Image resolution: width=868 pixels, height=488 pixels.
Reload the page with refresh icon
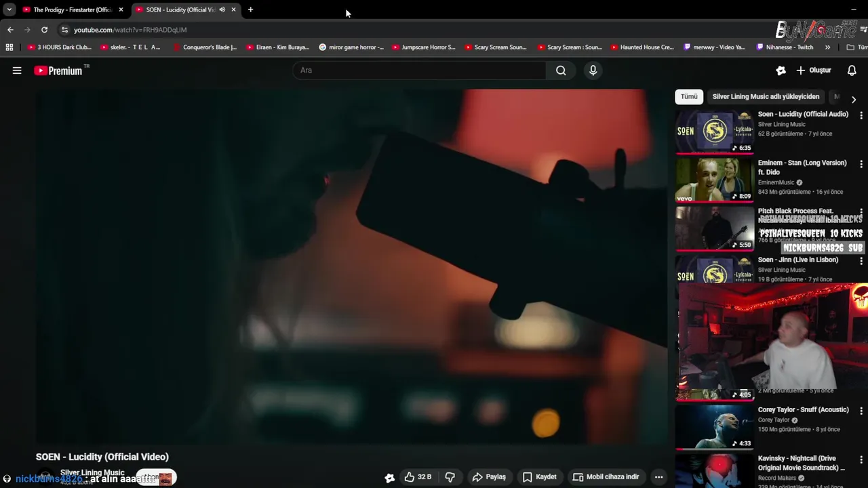point(44,30)
